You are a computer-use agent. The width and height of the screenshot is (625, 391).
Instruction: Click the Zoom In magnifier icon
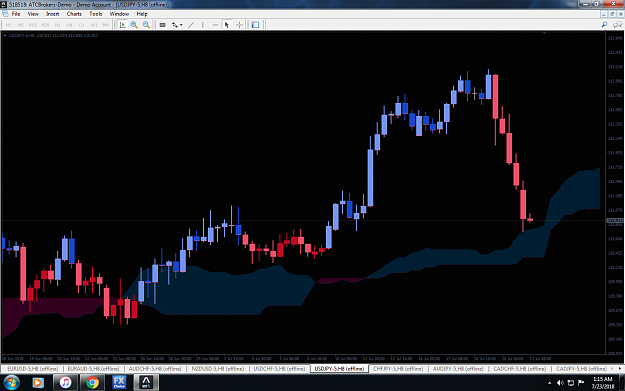point(134,25)
